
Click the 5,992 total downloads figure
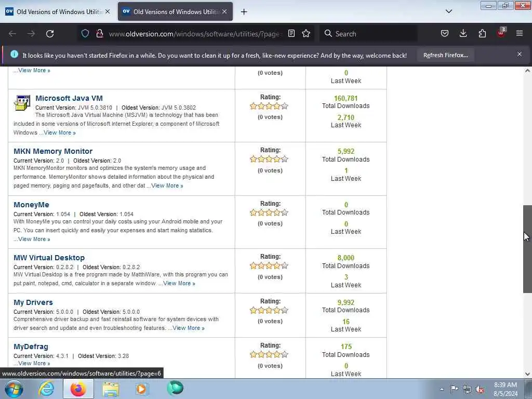pyautogui.click(x=345, y=151)
